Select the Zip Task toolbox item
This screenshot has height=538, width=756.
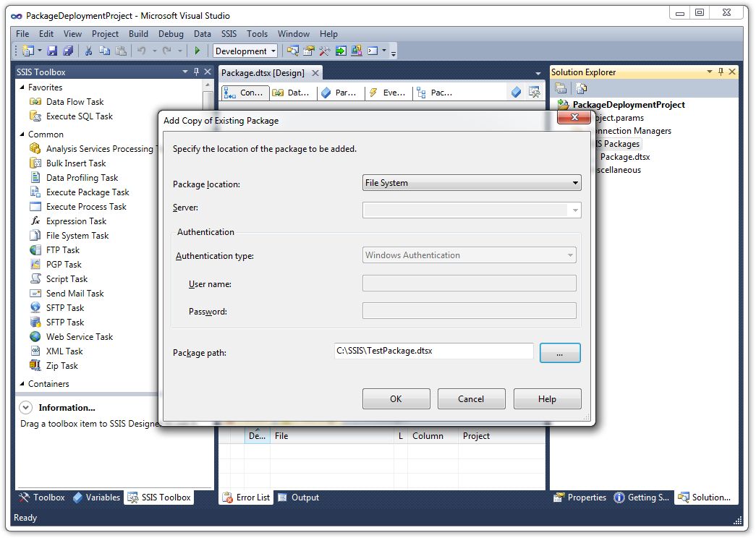61,365
